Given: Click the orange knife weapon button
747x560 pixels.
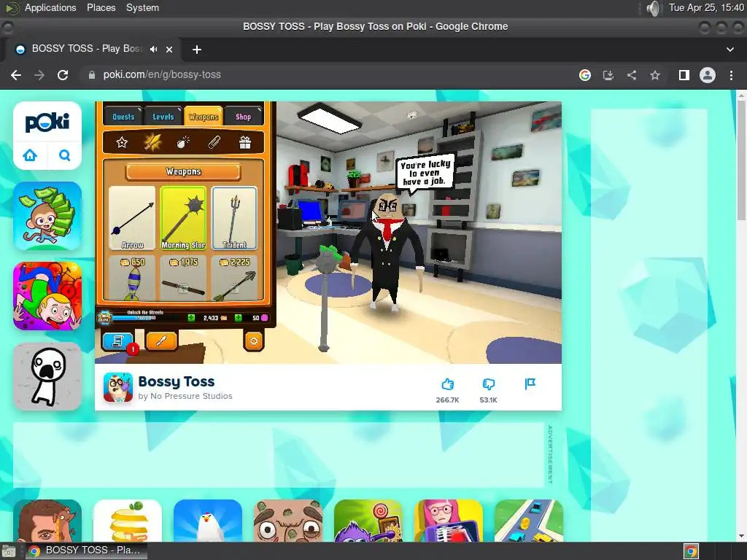Looking at the screenshot, I should click(x=161, y=341).
